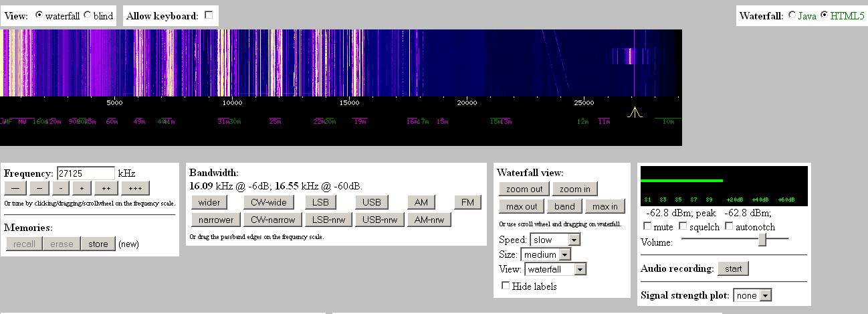Enable the Allow keyboard checkbox

(209, 15)
